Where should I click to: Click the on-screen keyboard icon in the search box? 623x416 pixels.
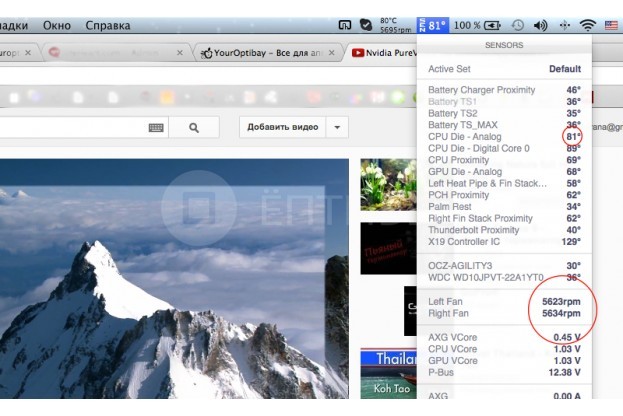click(156, 128)
